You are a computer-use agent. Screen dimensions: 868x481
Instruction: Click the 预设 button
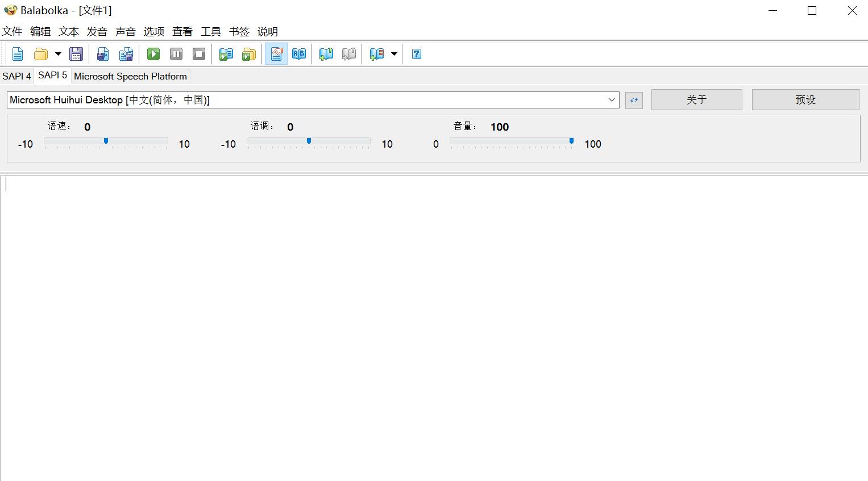pos(805,100)
